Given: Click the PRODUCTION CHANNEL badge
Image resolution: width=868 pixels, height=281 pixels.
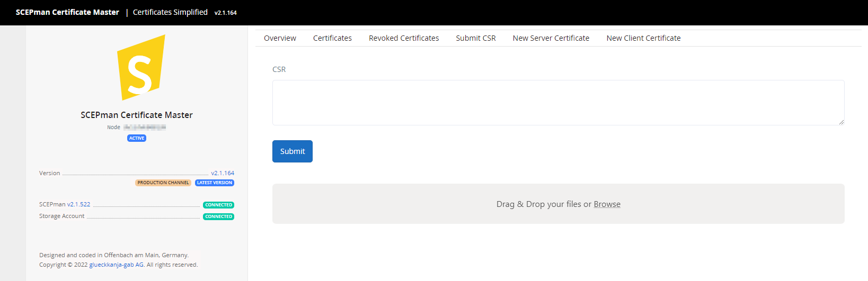Looking at the screenshot, I should [x=163, y=183].
